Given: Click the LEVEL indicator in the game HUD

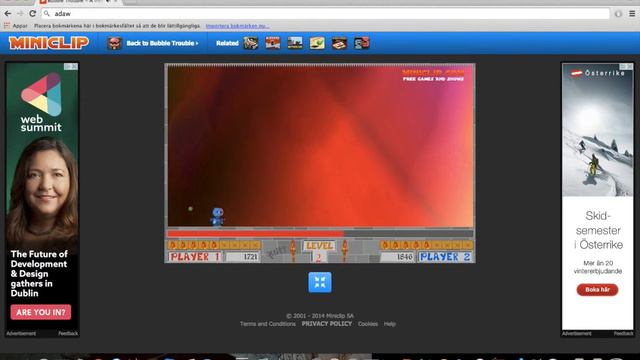Looking at the screenshot, I should pyautogui.click(x=319, y=246).
